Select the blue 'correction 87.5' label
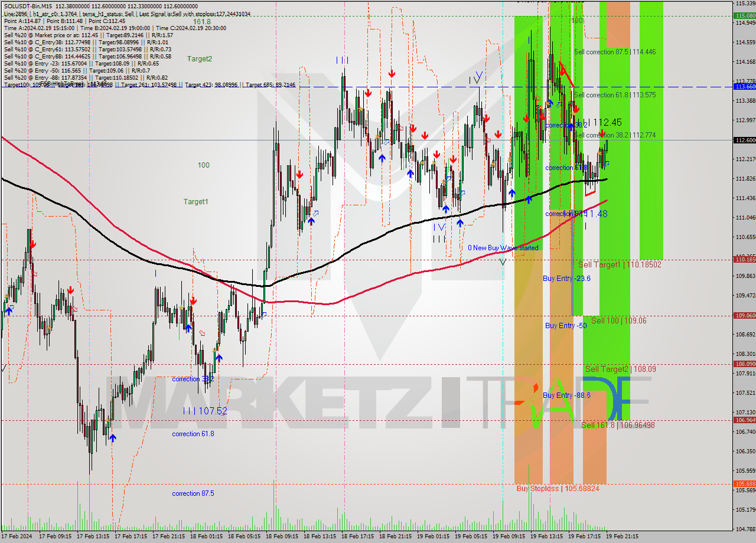The width and height of the screenshot is (756, 543). [193, 493]
